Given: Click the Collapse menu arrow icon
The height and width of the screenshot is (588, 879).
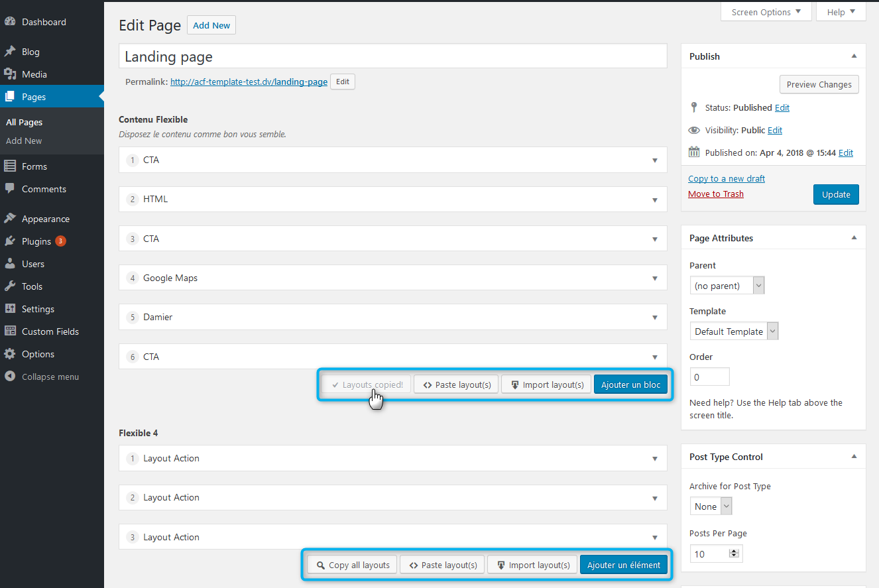Looking at the screenshot, I should [x=10, y=377].
